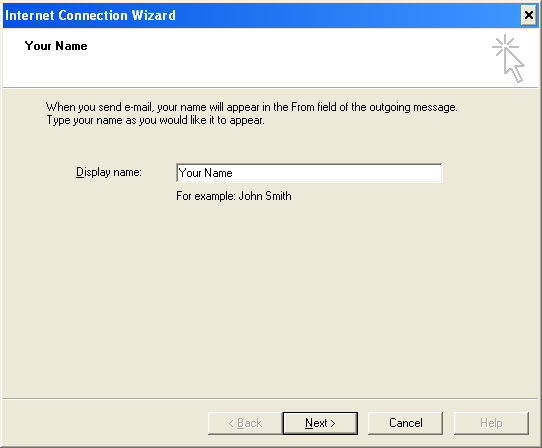Image resolution: width=542 pixels, height=448 pixels.
Task: Click the 'Type your name' instruction line
Action: (x=156, y=120)
